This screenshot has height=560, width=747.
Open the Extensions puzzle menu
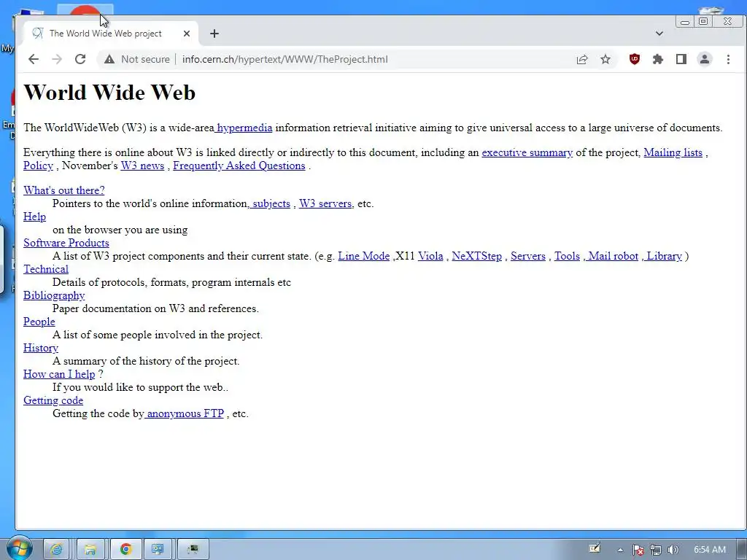pyautogui.click(x=657, y=59)
